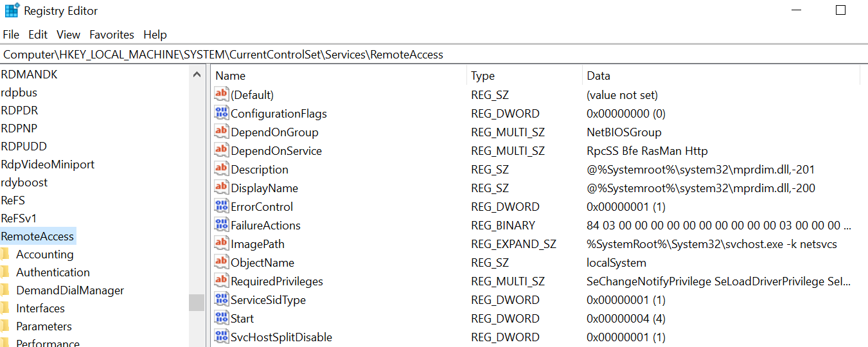Select the RemoteAccess key in the tree
Image resolution: width=868 pixels, height=347 pixels.
pyautogui.click(x=37, y=236)
